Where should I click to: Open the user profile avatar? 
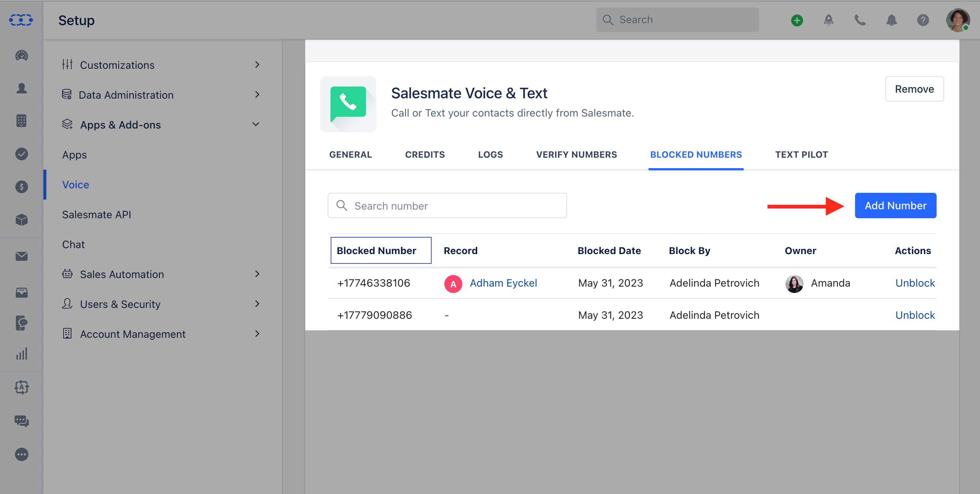(x=958, y=20)
